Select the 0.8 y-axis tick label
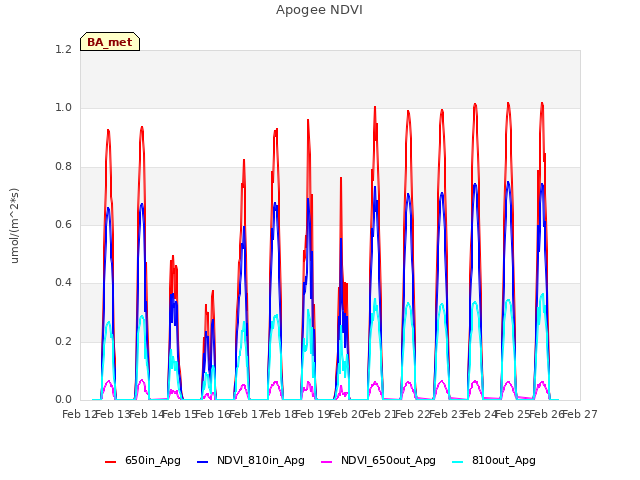 [x=63, y=167]
